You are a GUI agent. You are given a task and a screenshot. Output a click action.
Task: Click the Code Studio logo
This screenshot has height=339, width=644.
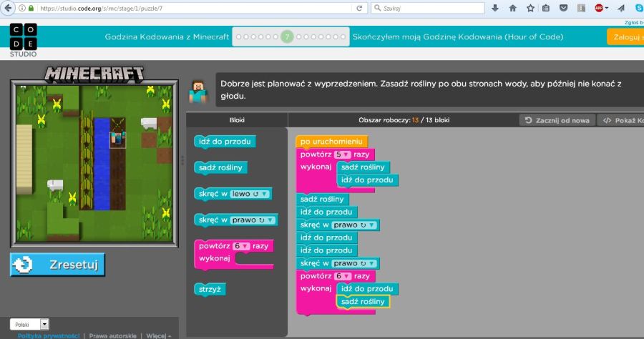[x=23, y=39]
